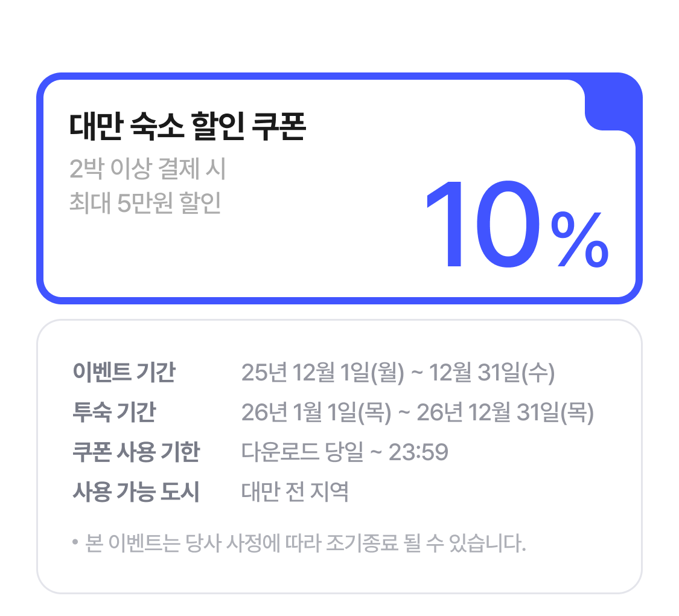Tap the large "10" discount number
679x616 pixels.
(483, 226)
